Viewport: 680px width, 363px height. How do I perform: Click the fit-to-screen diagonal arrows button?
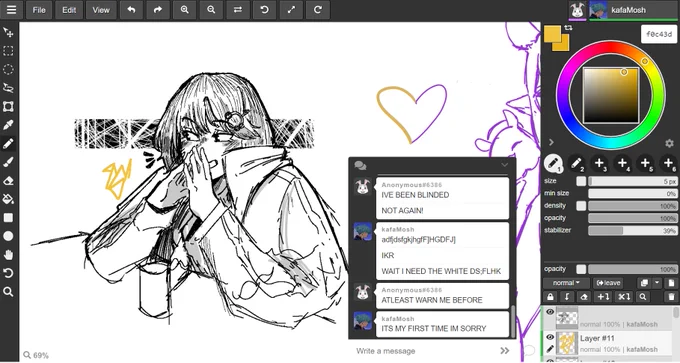(291, 10)
